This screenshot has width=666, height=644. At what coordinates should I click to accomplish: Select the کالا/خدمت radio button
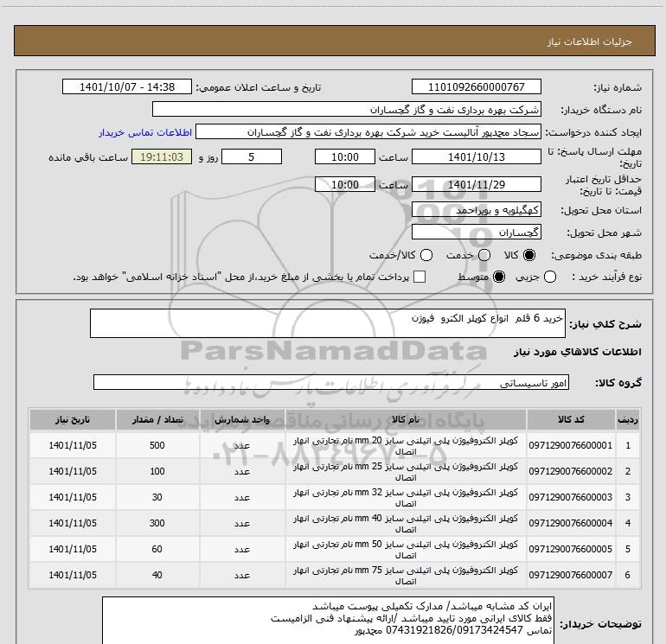[426, 255]
